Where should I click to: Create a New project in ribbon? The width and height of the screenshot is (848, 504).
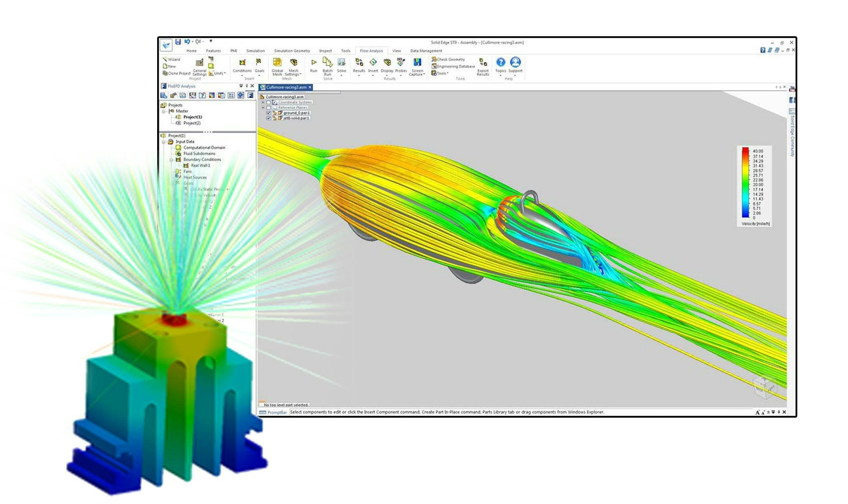[170, 66]
